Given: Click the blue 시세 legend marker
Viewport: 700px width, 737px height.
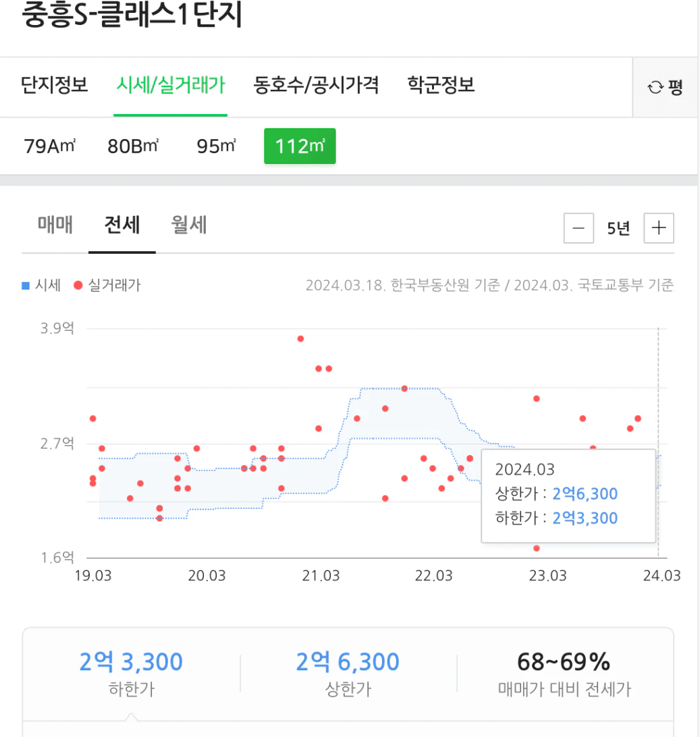Looking at the screenshot, I should coord(26,285).
